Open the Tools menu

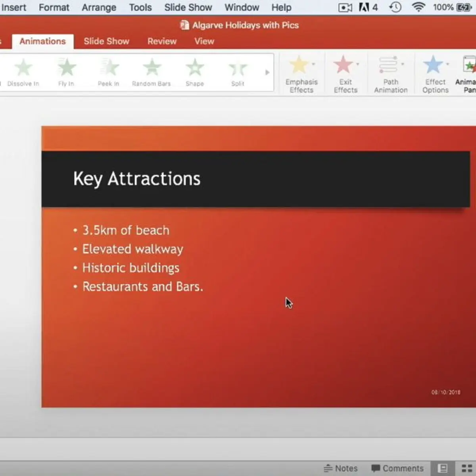(x=140, y=7)
